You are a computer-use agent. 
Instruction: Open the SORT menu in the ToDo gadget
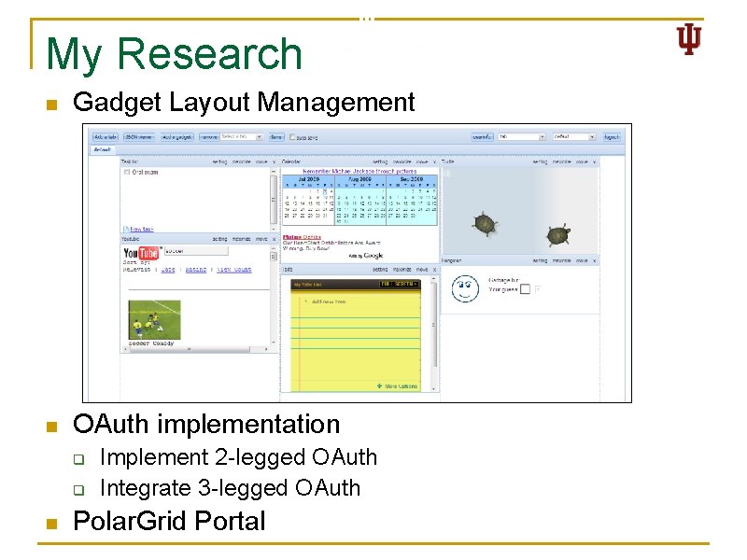(400, 285)
